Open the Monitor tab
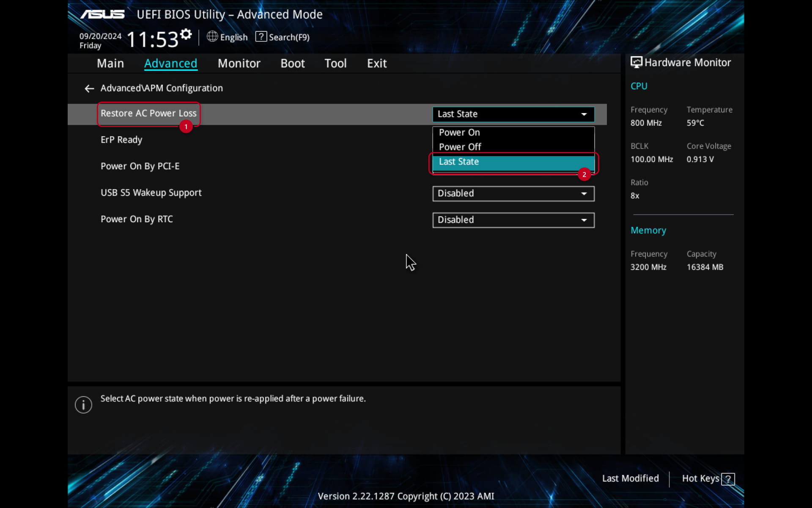Viewport: 812px width, 508px height. pos(239,63)
